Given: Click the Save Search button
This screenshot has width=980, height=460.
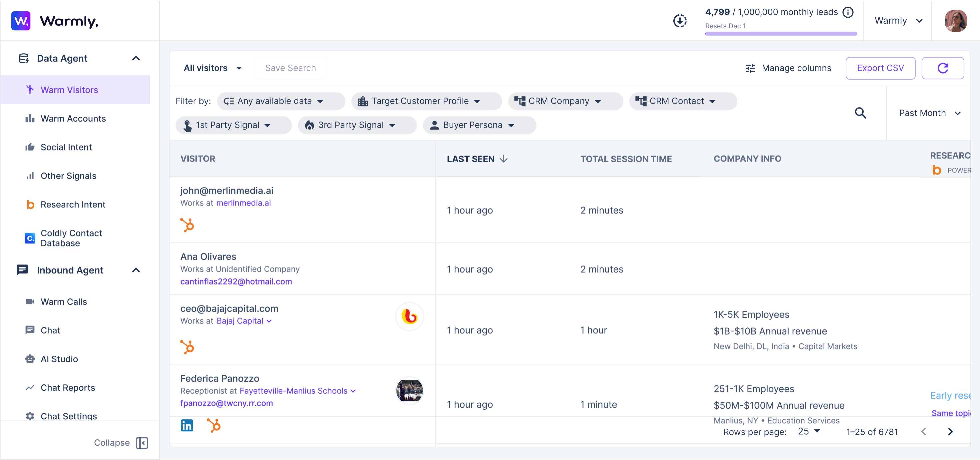Looking at the screenshot, I should [x=290, y=68].
